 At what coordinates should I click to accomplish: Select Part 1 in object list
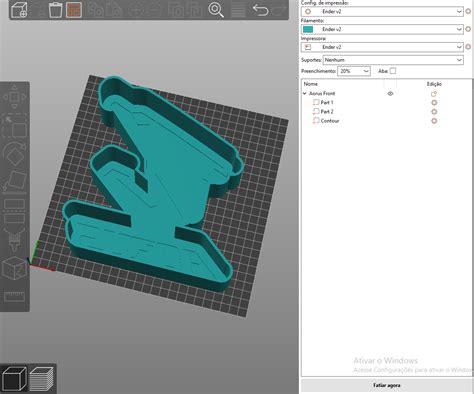(x=327, y=103)
